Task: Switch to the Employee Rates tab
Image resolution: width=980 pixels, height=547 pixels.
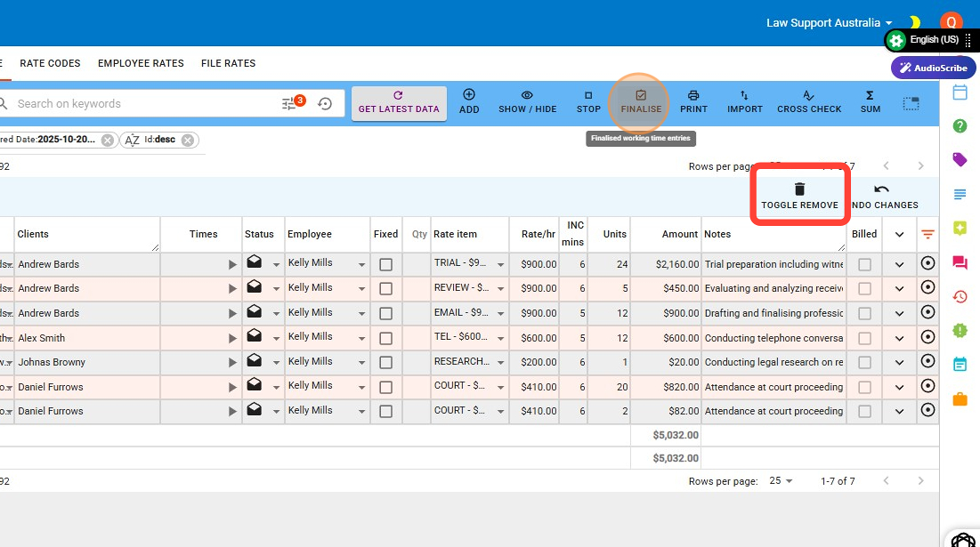Action: (x=141, y=63)
